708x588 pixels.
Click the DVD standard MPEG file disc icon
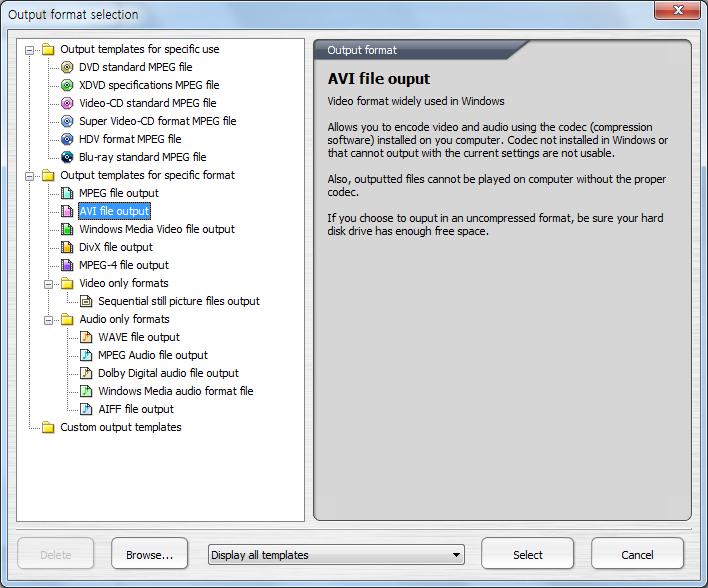[67, 67]
